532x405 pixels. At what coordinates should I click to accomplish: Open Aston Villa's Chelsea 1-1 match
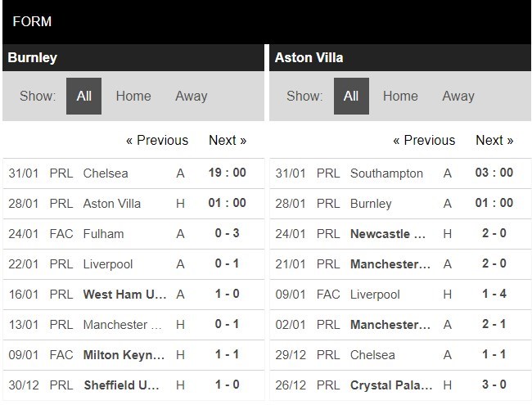click(x=400, y=355)
